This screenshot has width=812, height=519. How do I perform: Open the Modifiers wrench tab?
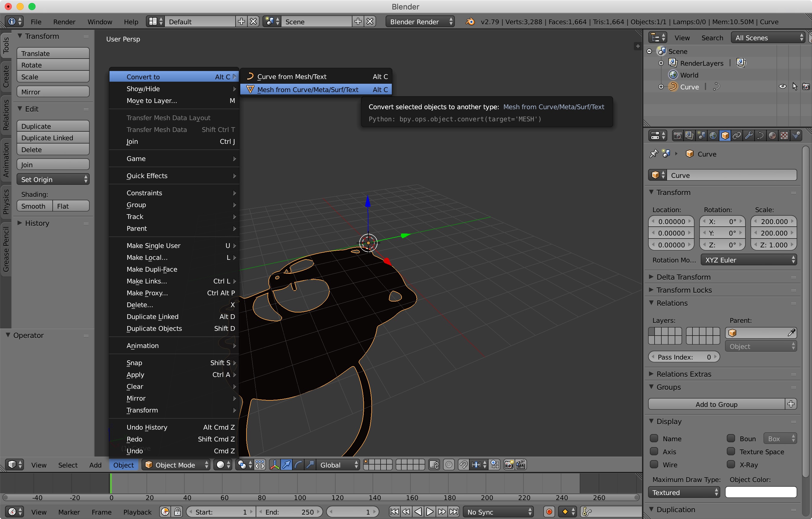click(749, 136)
